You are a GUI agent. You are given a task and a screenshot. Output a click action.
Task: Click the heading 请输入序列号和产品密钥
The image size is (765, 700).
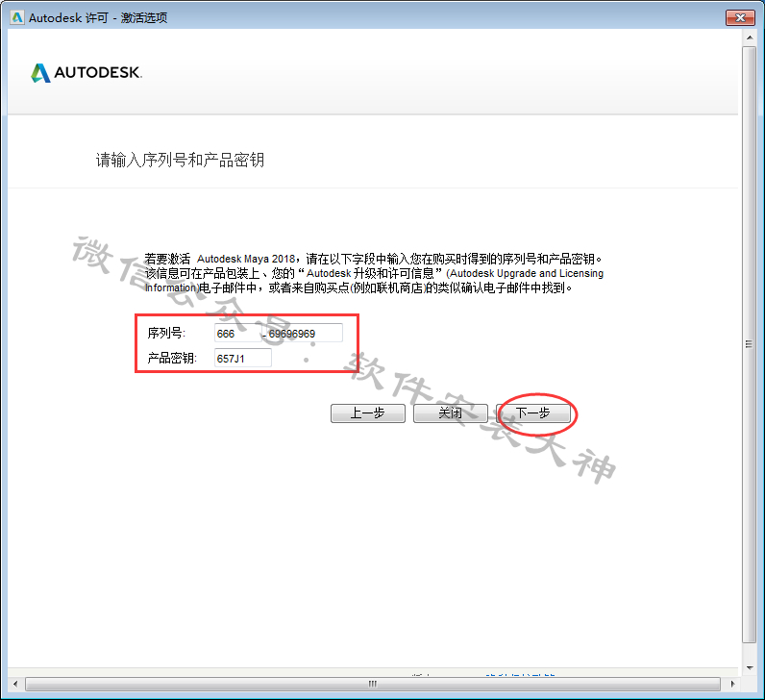click(x=180, y=161)
